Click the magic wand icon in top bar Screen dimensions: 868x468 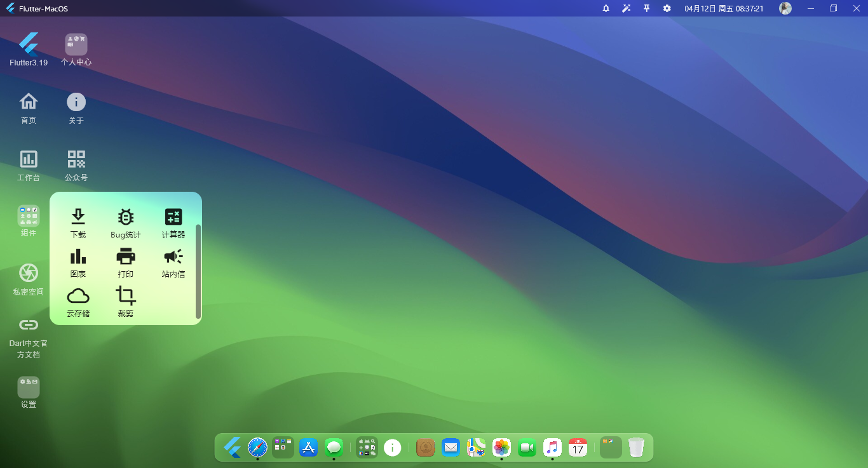click(627, 8)
